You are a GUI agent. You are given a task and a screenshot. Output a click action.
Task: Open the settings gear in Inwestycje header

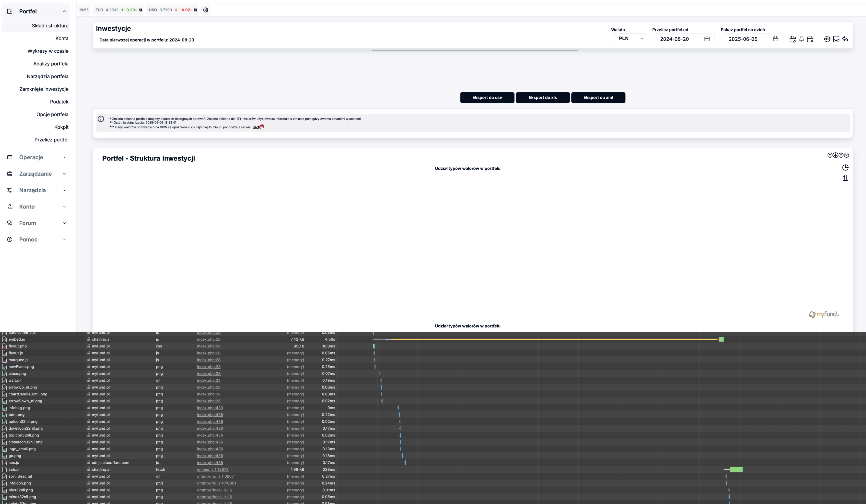[x=827, y=39]
